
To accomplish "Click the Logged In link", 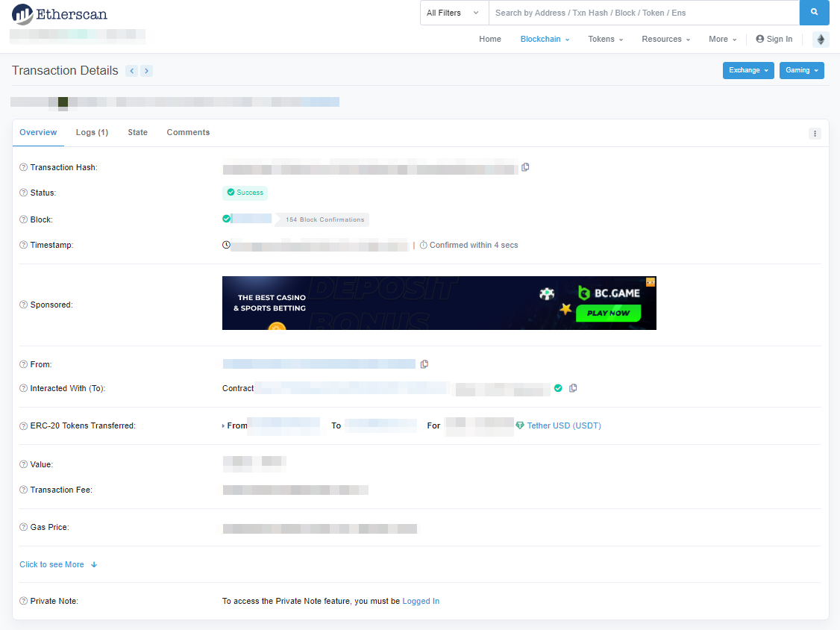I will coord(421,602).
